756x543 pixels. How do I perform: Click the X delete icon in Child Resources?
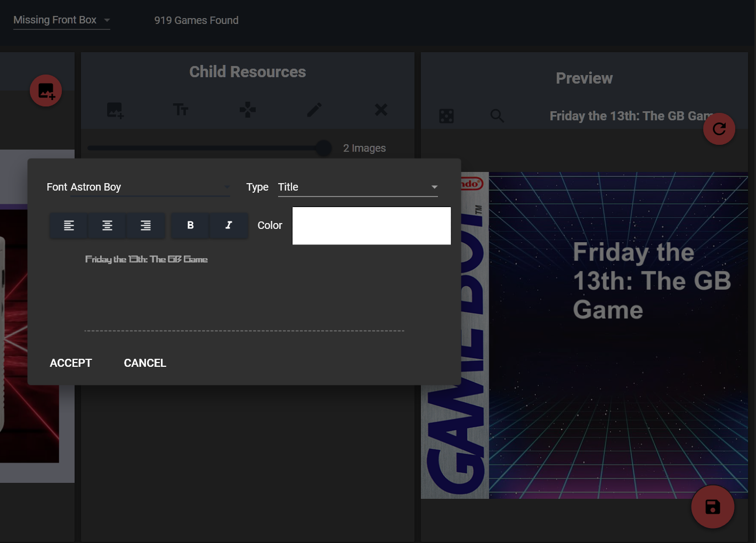381,110
